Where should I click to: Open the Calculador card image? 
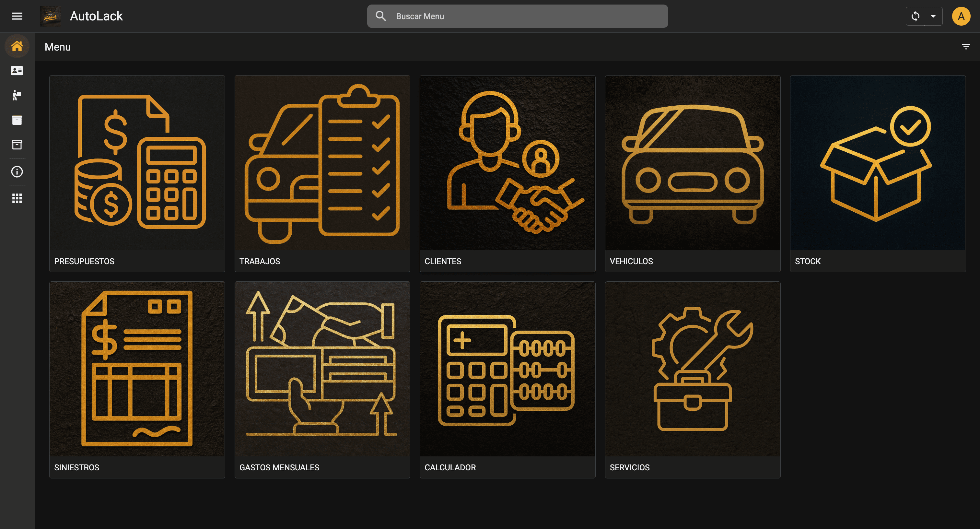tap(507, 369)
